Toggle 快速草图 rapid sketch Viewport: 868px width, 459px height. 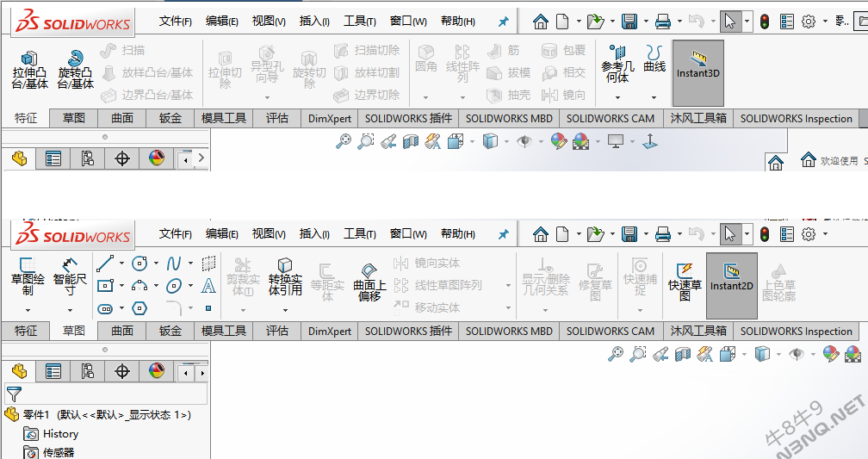click(685, 282)
